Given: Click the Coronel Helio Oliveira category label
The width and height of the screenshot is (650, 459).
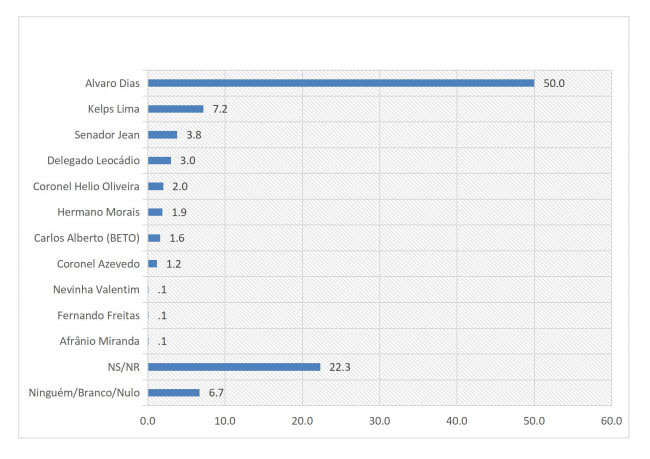Looking at the screenshot, I should coord(88,186).
